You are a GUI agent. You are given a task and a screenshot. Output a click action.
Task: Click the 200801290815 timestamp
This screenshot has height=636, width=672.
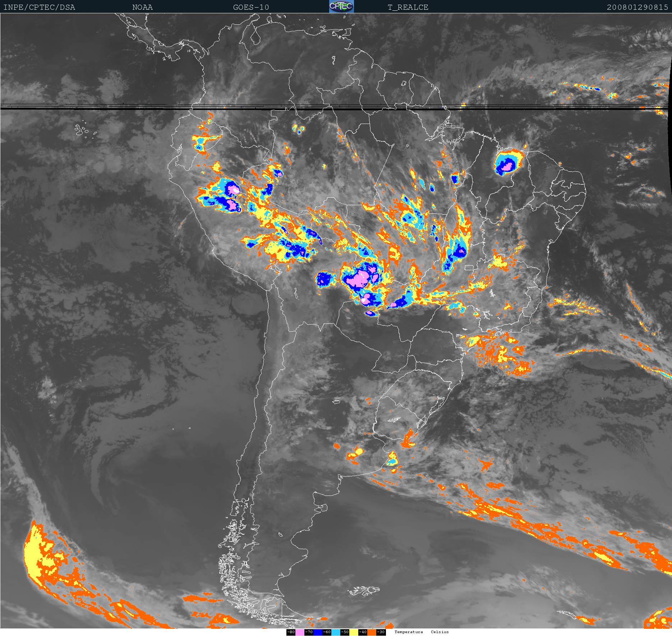pyautogui.click(x=637, y=7)
